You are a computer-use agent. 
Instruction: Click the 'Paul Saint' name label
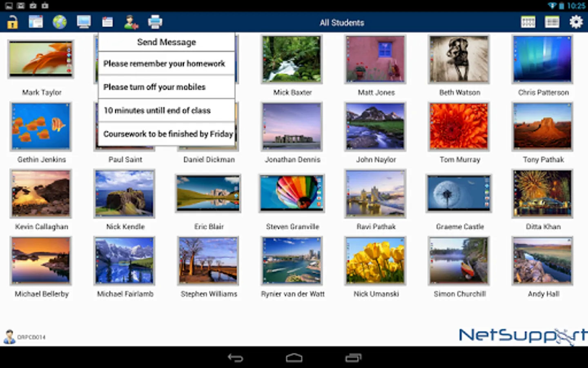[x=125, y=159]
